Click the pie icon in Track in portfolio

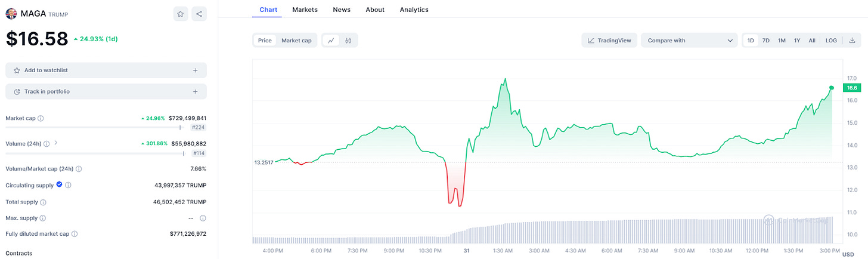point(17,91)
